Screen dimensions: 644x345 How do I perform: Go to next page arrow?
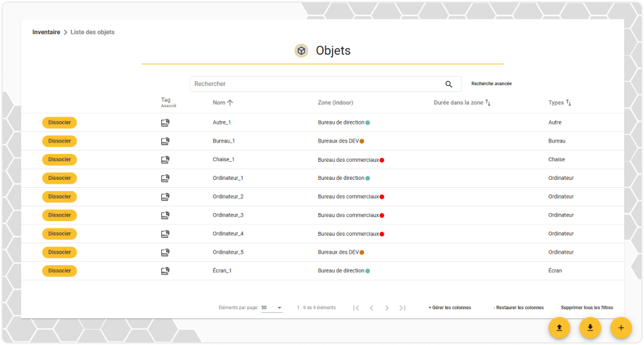tap(387, 308)
